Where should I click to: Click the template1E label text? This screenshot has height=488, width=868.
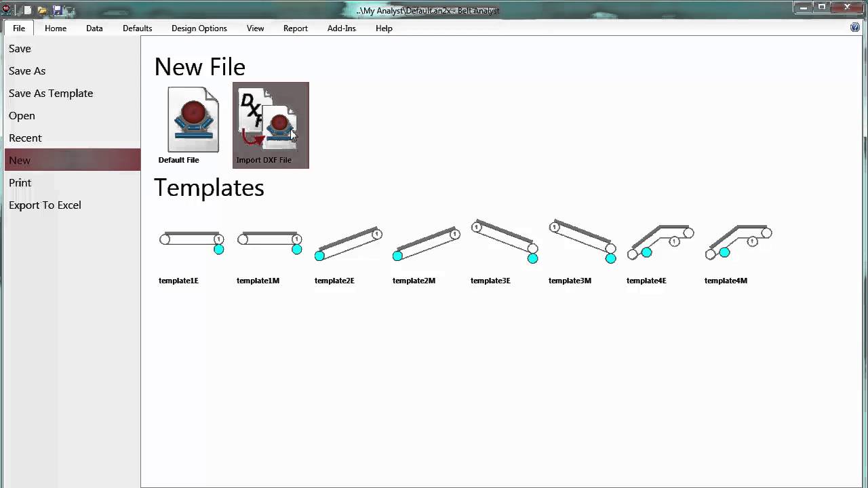178,281
